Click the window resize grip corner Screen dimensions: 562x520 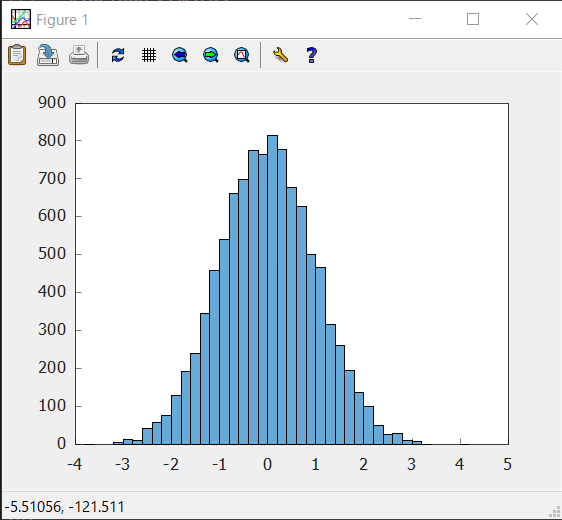pos(555,512)
